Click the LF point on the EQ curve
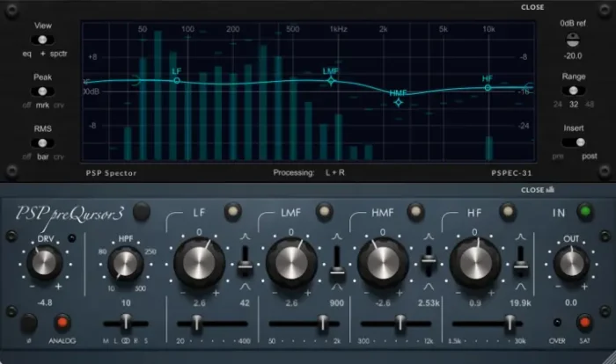 point(177,80)
